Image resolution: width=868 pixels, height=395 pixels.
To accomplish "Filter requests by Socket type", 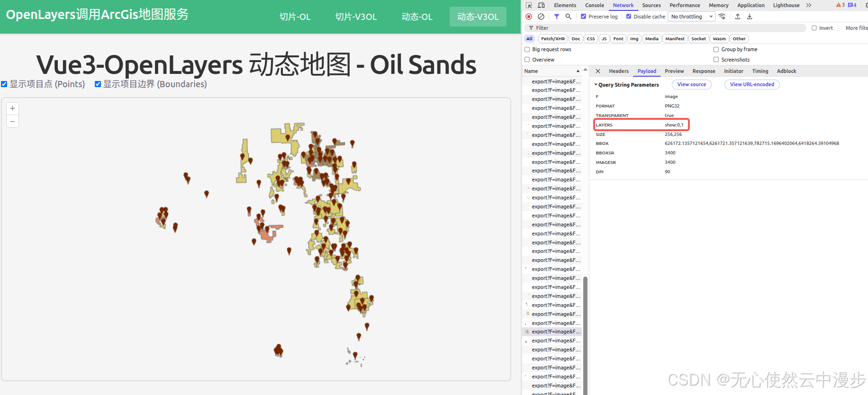I will (698, 39).
